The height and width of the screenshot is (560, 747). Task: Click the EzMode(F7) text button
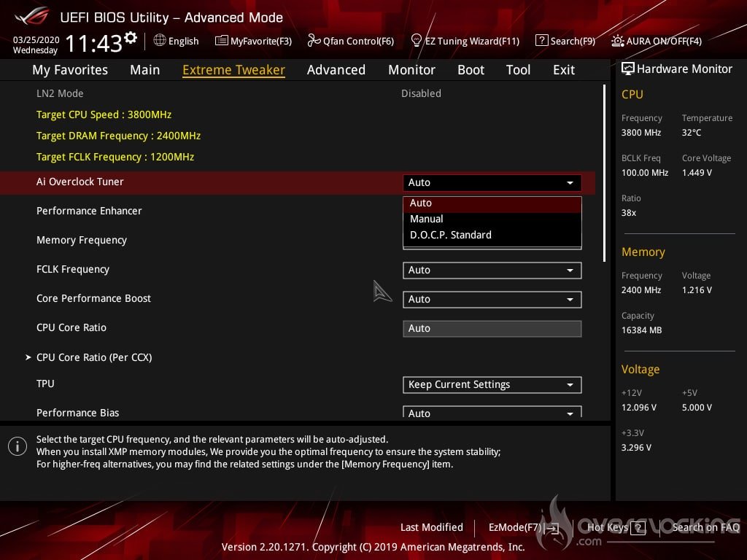[x=515, y=527]
